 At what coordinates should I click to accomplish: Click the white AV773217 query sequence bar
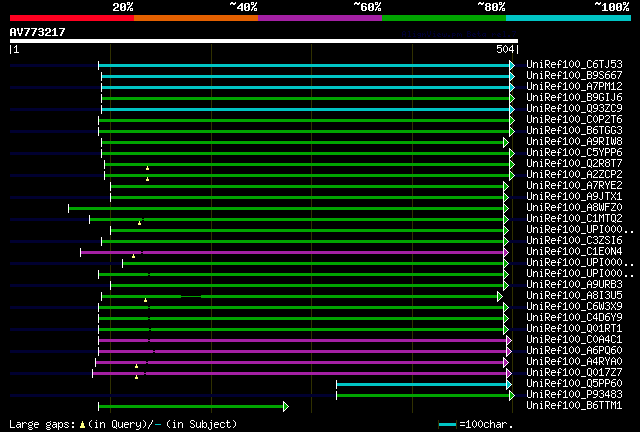264,41
